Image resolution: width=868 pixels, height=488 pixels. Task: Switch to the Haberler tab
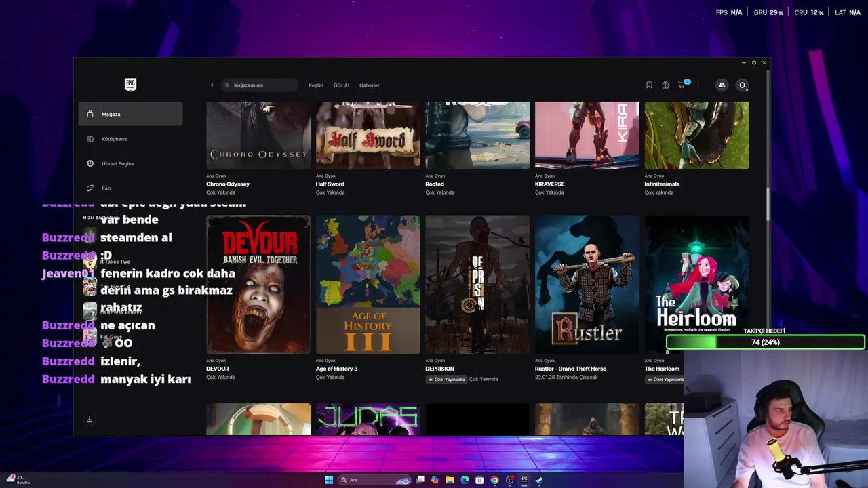[x=370, y=85]
